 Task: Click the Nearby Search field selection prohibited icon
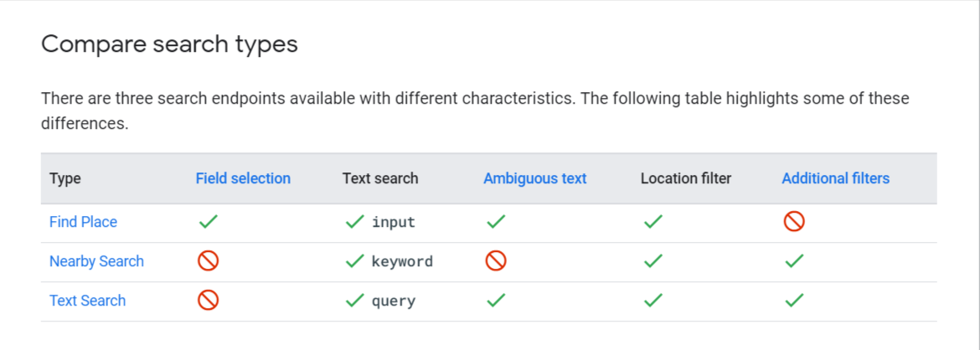click(x=208, y=261)
